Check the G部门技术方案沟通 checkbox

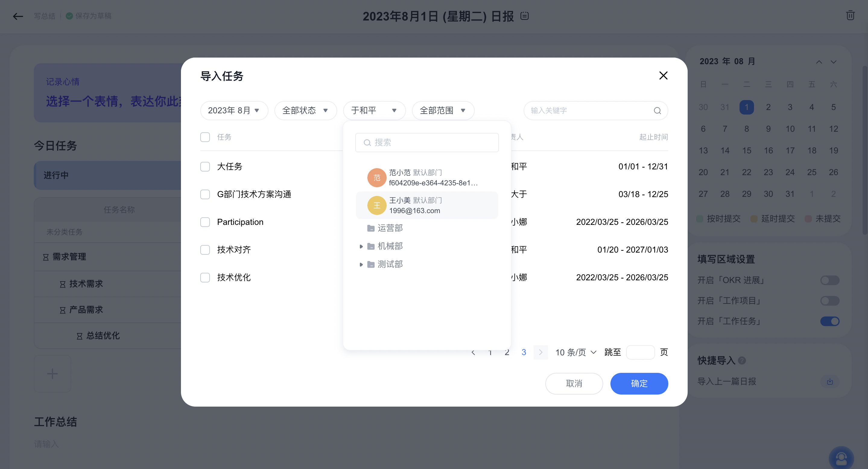pos(205,194)
